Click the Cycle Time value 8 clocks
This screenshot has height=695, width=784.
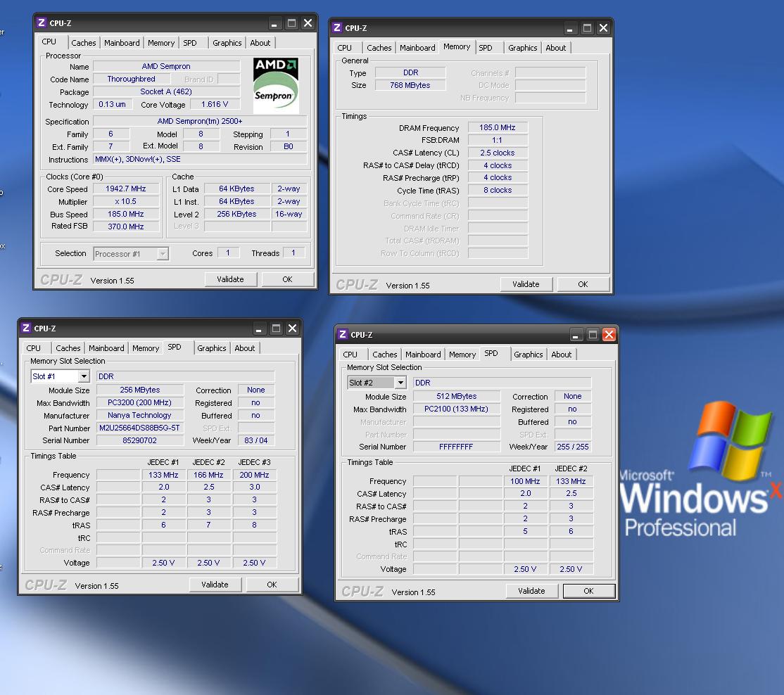(498, 191)
